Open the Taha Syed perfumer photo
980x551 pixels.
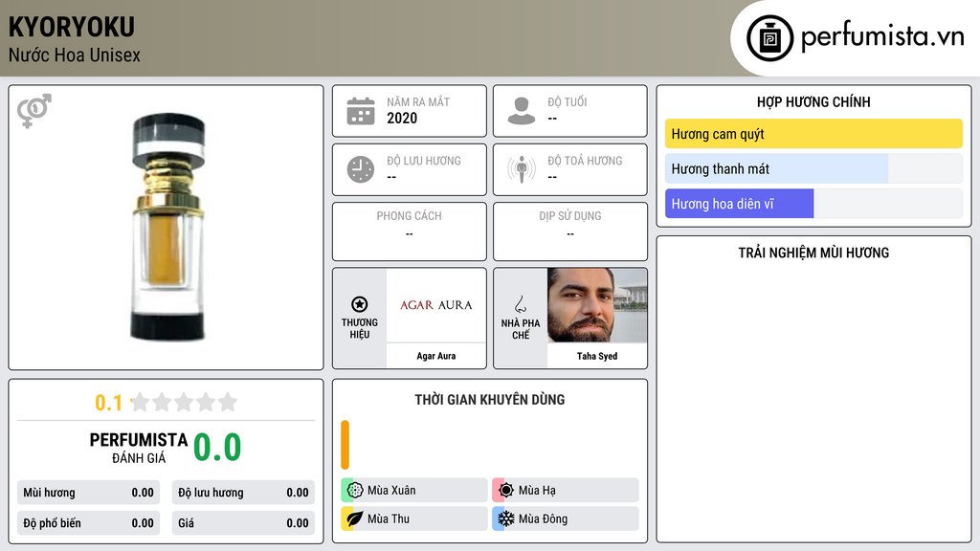[597, 305]
